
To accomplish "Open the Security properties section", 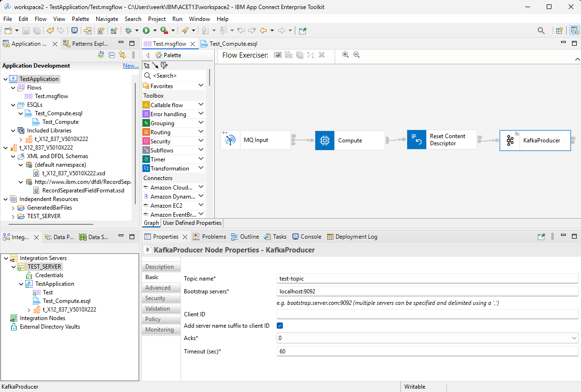I will pos(161,298).
